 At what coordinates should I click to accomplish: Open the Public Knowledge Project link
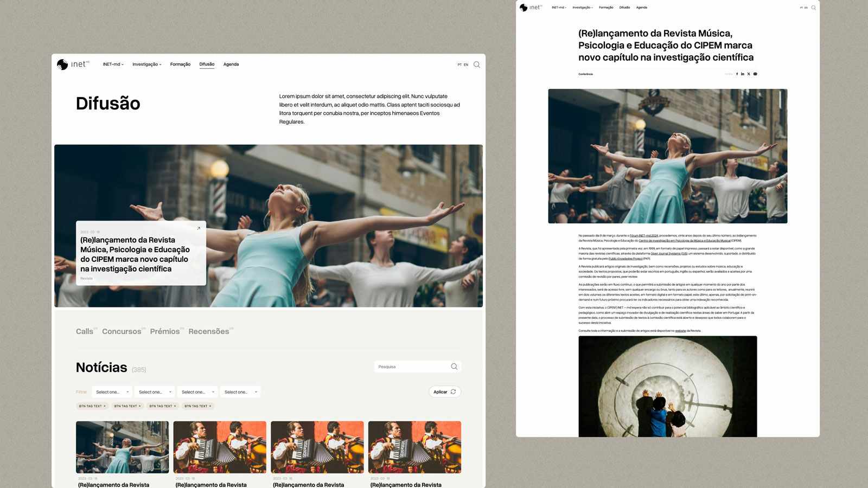point(626,259)
